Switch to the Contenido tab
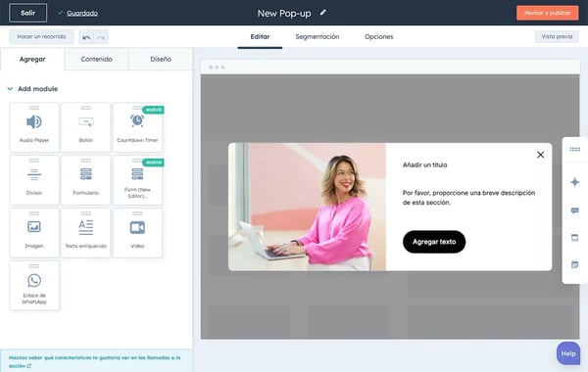Viewport: 588px width, 372px height. (96, 59)
